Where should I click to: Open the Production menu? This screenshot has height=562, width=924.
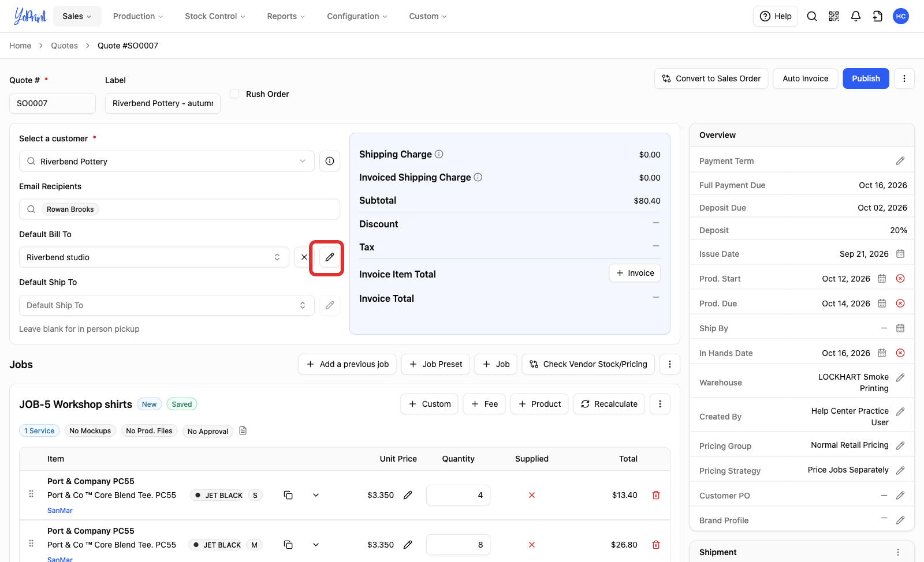coord(138,16)
